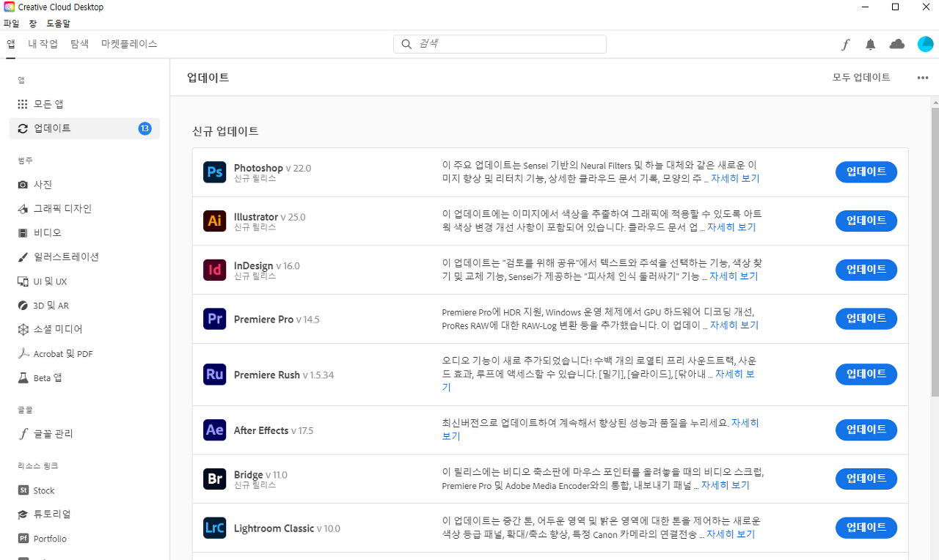Update Bridge with its 업데이트 button
939x560 pixels.
(866, 479)
